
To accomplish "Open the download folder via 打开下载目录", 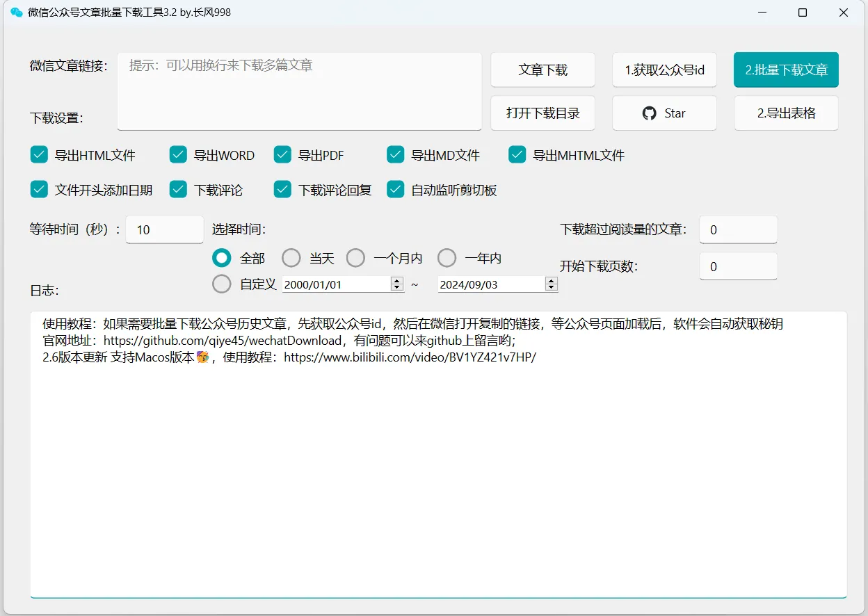I will pyautogui.click(x=542, y=113).
